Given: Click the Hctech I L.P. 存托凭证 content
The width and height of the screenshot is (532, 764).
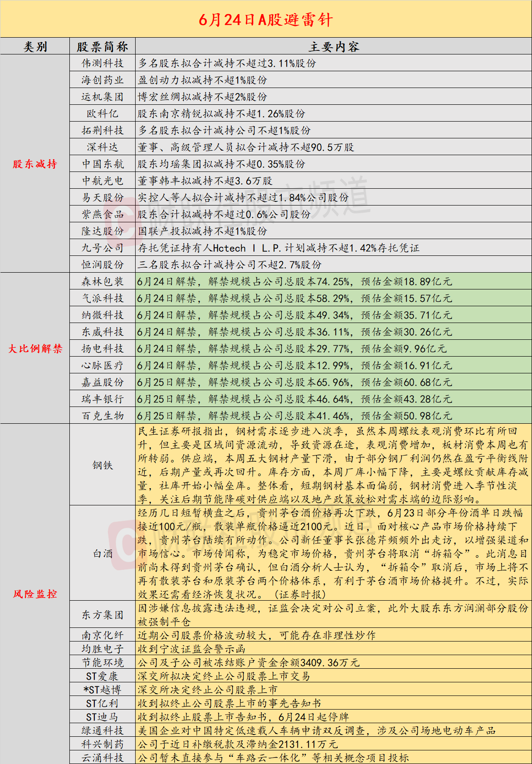Looking at the screenshot, I should click(278, 248).
